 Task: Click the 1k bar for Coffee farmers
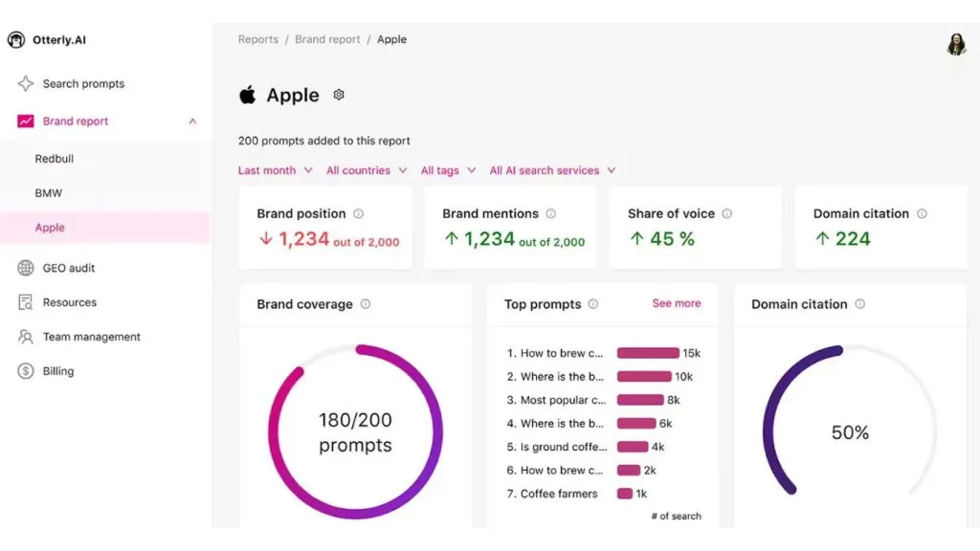point(624,494)
